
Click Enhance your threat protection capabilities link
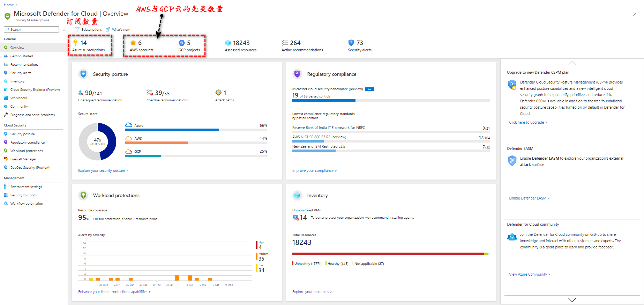[x=114, y=292]
